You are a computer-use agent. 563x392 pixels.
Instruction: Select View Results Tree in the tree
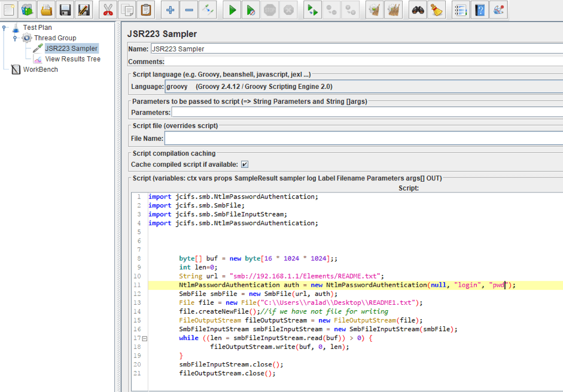click(72, 59)
